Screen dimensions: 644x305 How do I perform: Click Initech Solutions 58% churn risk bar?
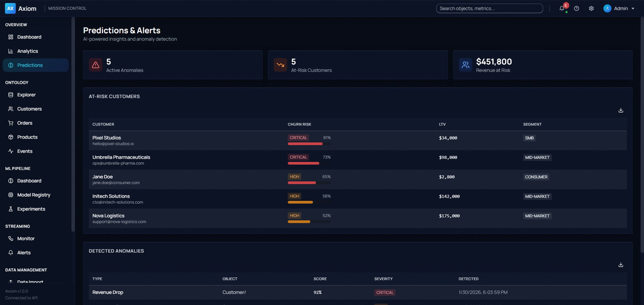click(x=309, y=202)
